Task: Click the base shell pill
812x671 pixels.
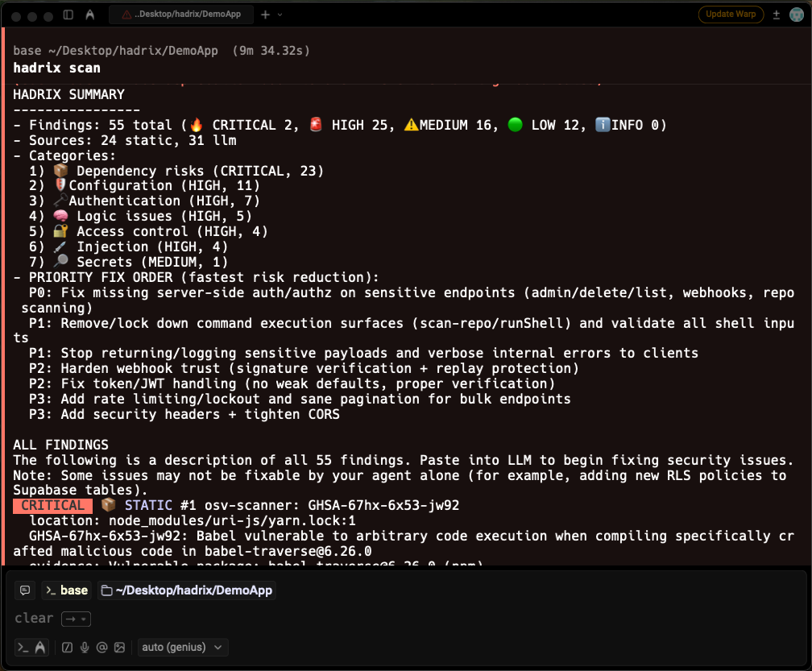Action: [x=65, y=590]
